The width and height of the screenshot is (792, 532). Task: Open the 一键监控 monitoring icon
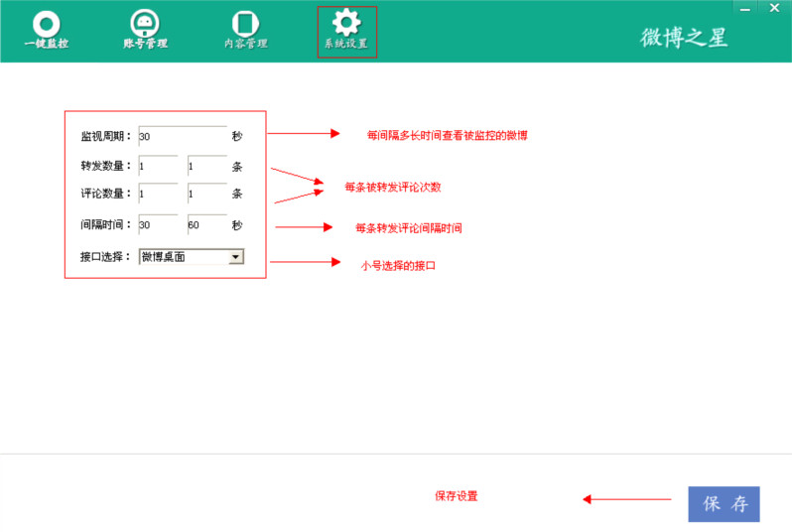click(46, 30)
